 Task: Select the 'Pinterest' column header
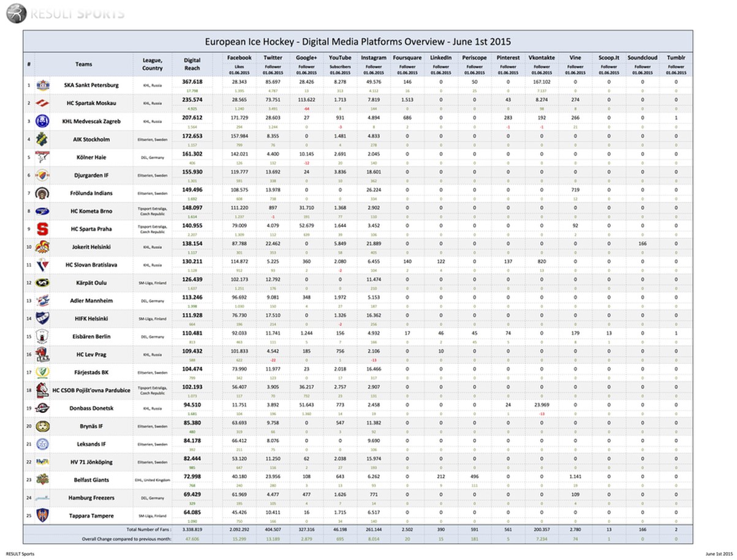coord(508,58)
